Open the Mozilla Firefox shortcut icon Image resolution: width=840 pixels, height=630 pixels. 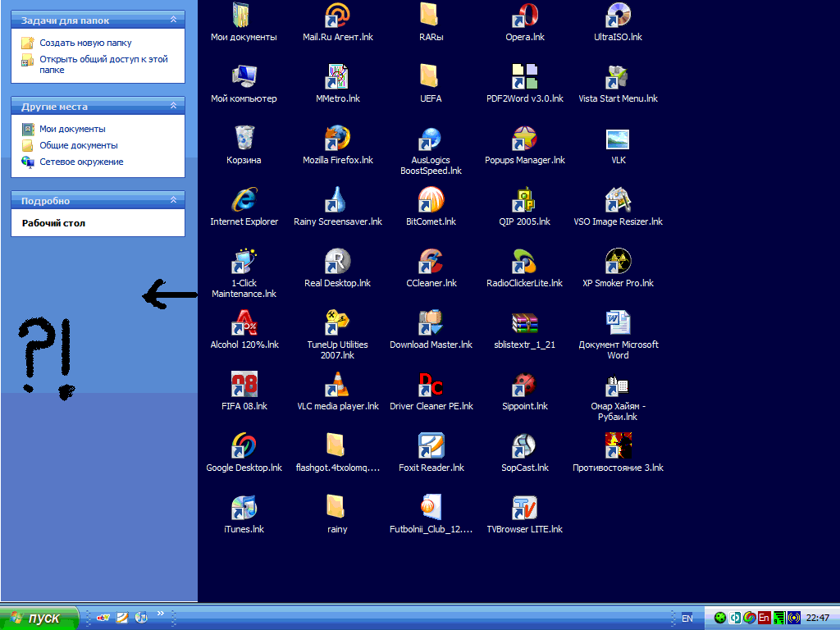(x=337, y=139)
